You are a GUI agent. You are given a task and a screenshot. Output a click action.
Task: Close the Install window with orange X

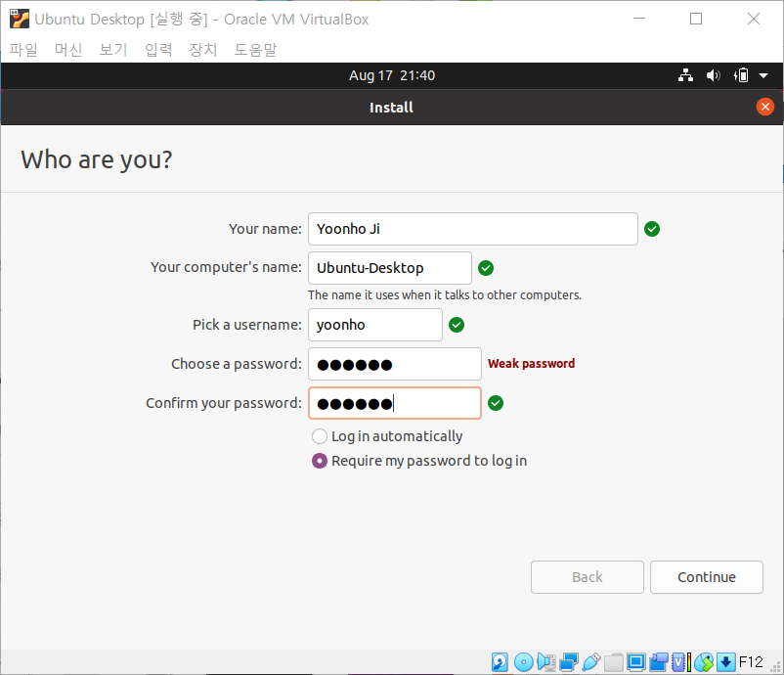(765, 107)
